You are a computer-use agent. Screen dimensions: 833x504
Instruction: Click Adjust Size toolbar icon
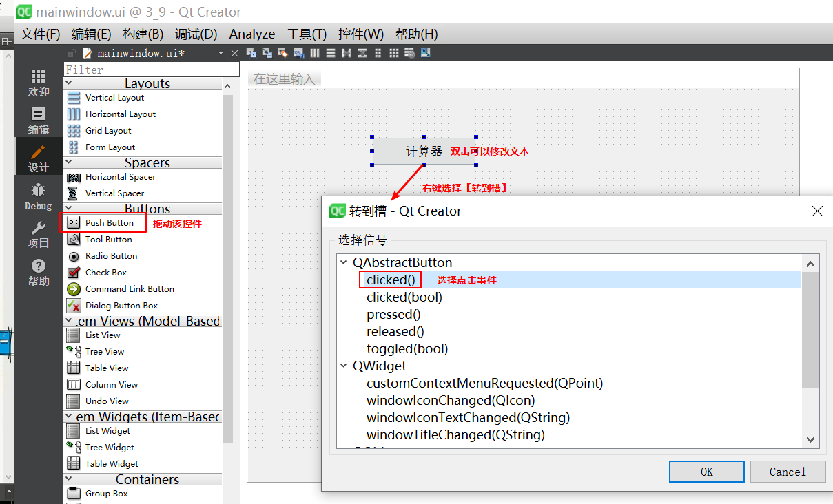(425, 53)
